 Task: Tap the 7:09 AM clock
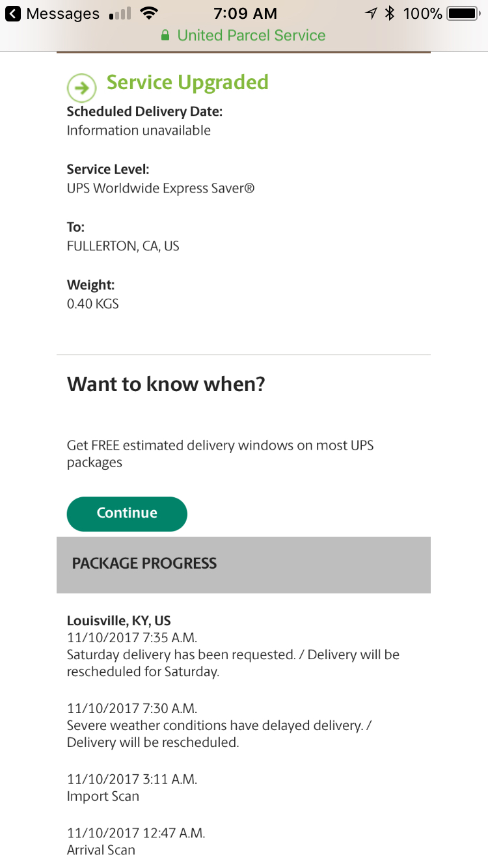point(245,13)
